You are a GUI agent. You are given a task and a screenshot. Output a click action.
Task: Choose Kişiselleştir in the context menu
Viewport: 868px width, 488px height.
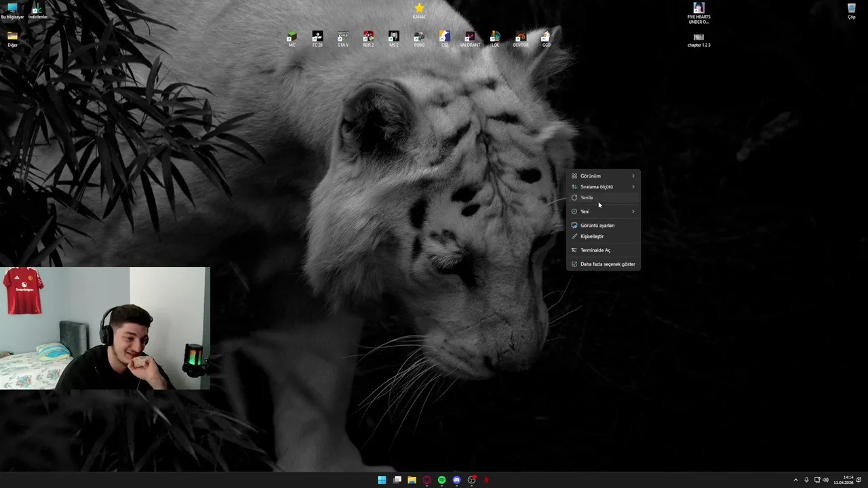[604, 236]
